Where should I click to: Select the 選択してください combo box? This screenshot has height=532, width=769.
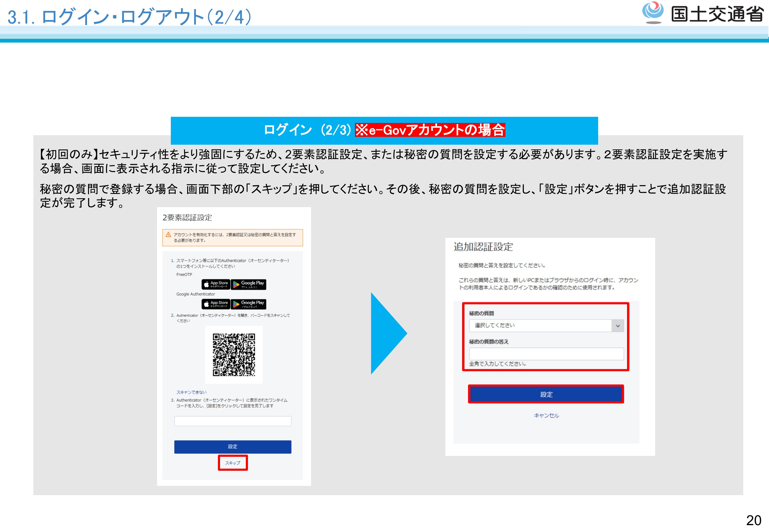click(x=540, y=326)
